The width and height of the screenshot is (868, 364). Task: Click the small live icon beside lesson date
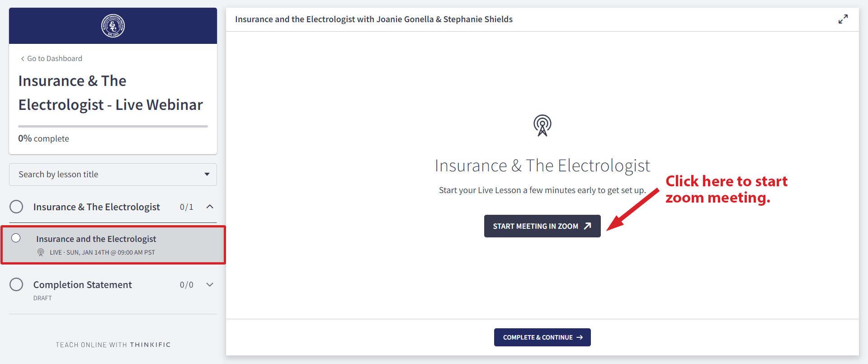click(41, 252)
